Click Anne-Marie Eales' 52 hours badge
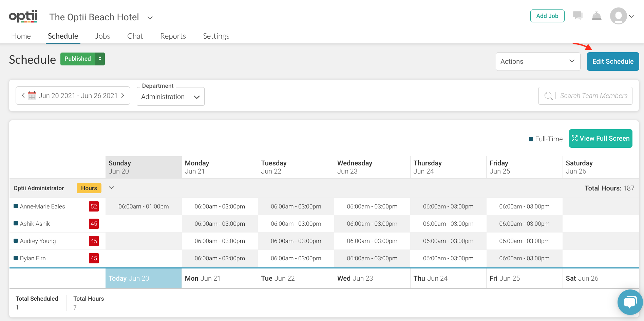The height and width of the screenshot is (321, 644). point(94,206)
